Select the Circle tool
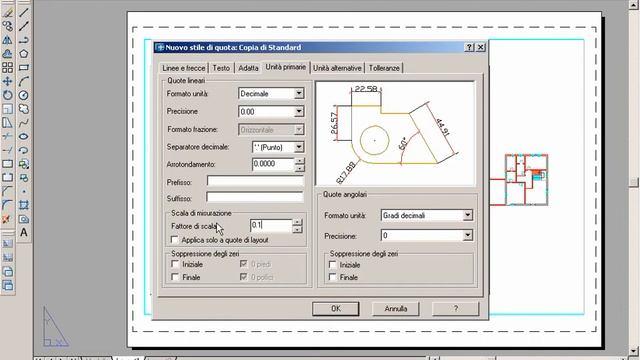This screenshot has height=360, width=640. click(x=24, y=95)
